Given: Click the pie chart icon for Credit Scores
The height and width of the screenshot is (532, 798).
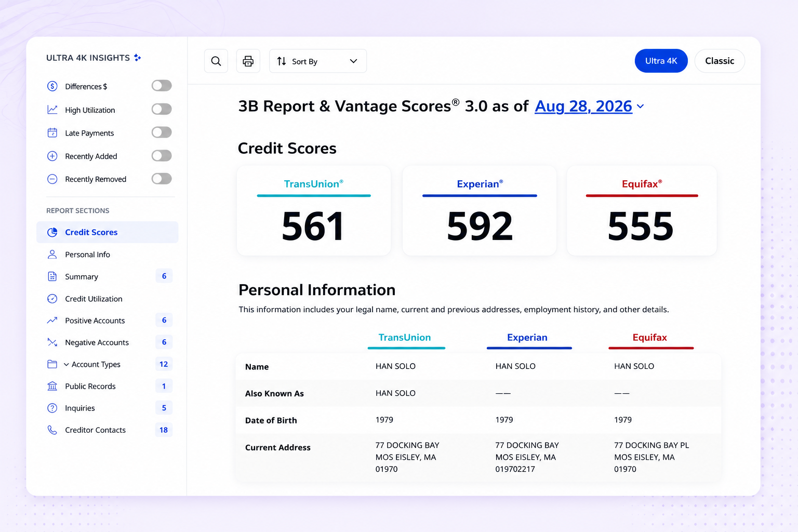Looking at the screenshot, I should pos(52,232).
